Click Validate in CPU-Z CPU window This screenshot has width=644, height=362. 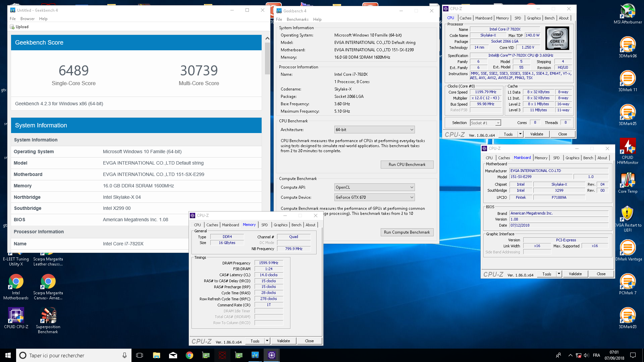click(537, 134)
